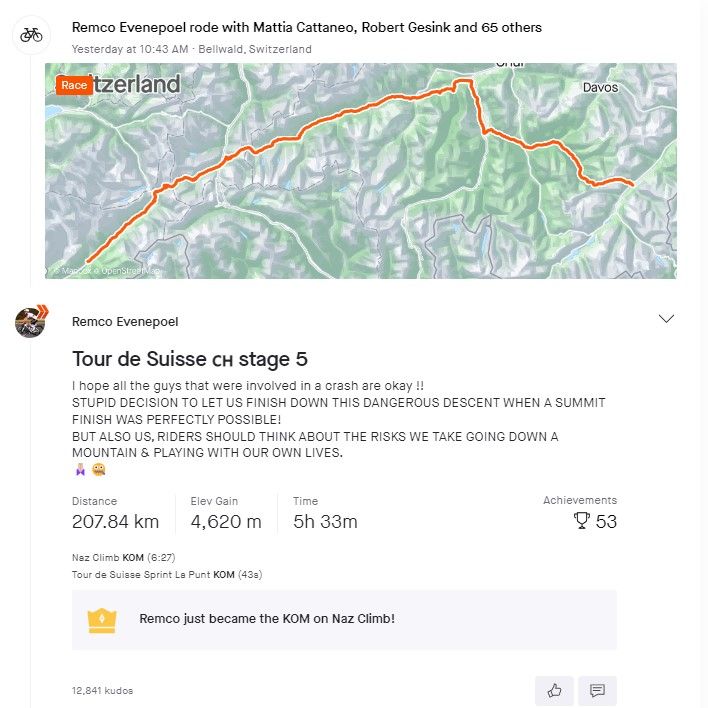The width and height of the screenshot is (708, 708).
Task: Open the Tour de Suisse stage 5 activity title
Action: tap(190, 360)
